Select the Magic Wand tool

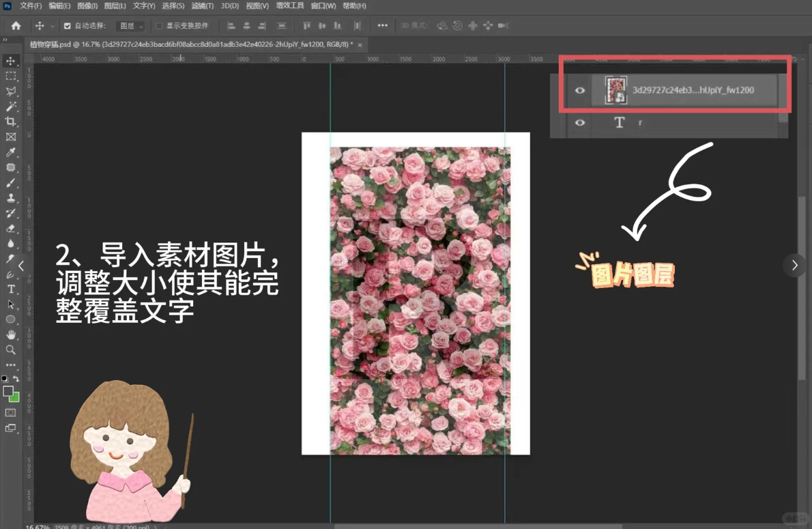pos(11,106)
